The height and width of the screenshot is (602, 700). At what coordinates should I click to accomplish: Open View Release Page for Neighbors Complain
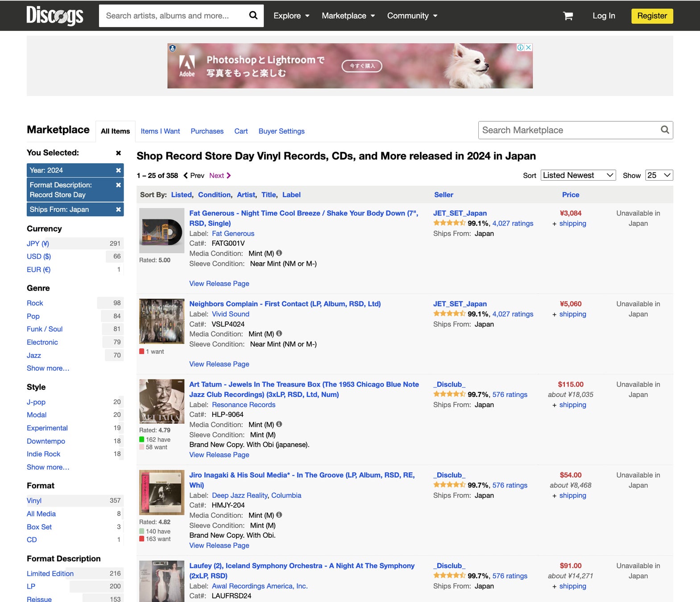219,364
